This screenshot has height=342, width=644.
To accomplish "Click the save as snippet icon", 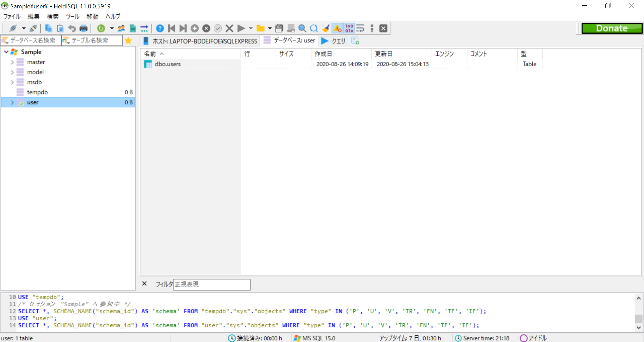I will point(291,28).
